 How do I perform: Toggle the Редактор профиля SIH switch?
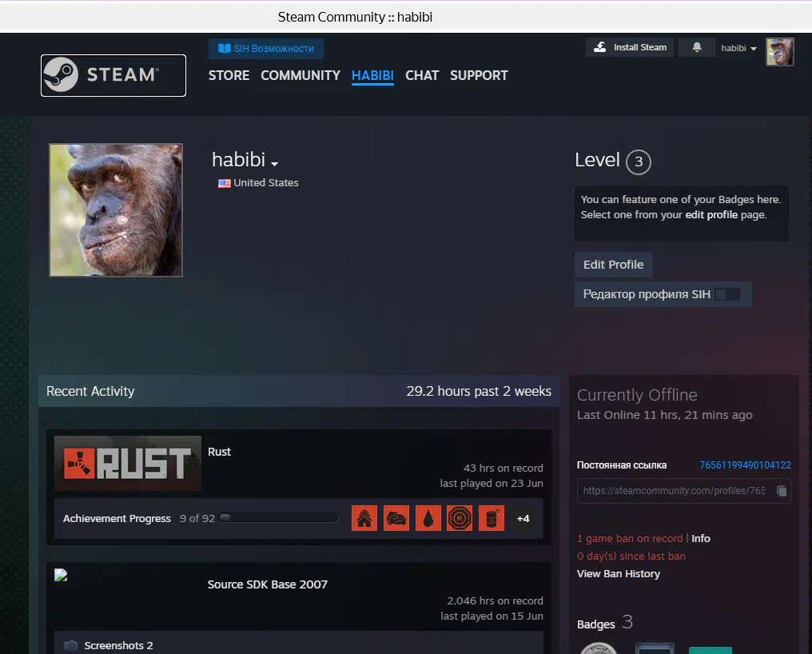click(727, 294)
